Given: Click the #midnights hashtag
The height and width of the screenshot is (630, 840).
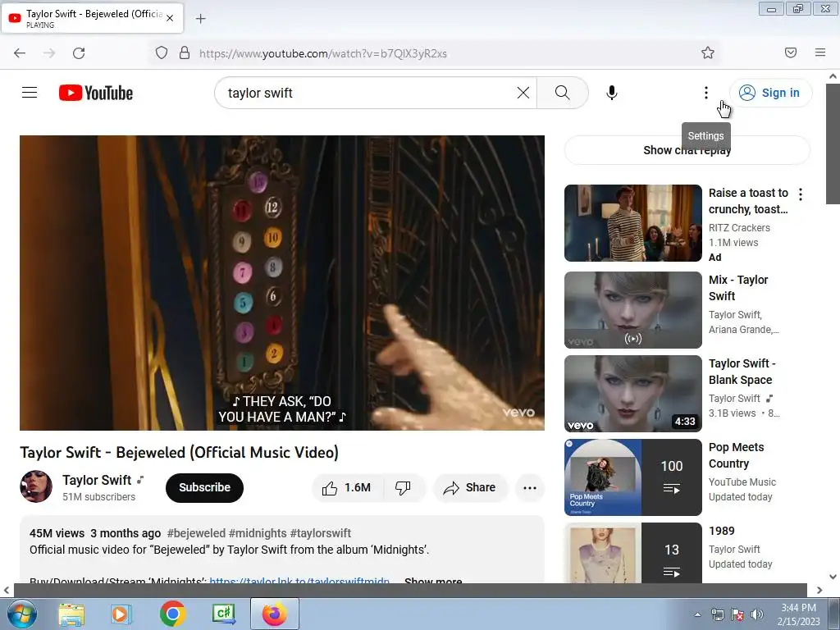Looking at the screenshot, I should [x=258, y=533].
